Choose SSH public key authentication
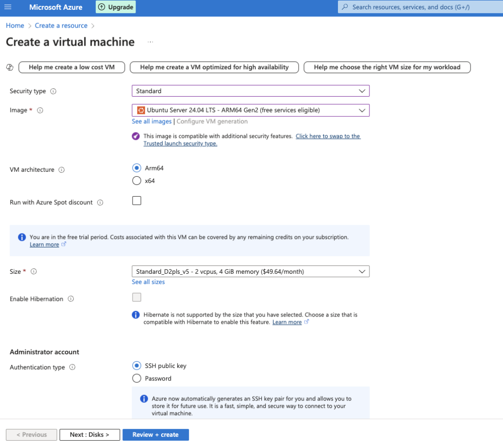Image resolution: width=503 pixels, height=448 pixels. (137, 366)
